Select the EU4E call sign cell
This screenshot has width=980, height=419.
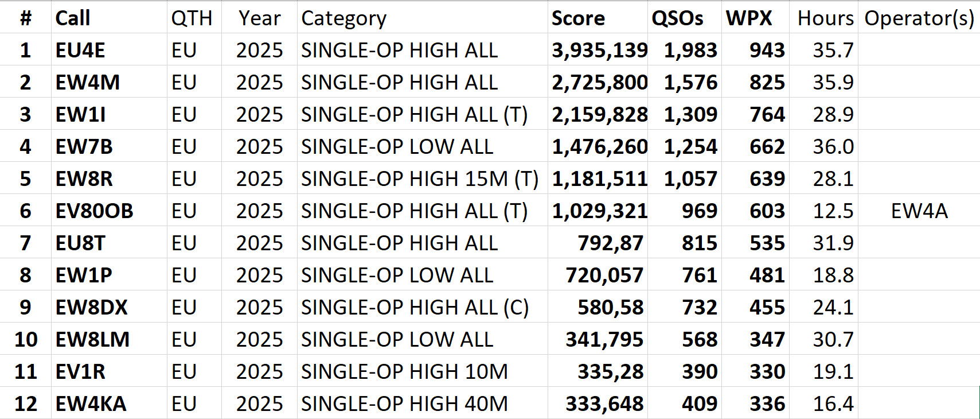click(x=80, y=51)
